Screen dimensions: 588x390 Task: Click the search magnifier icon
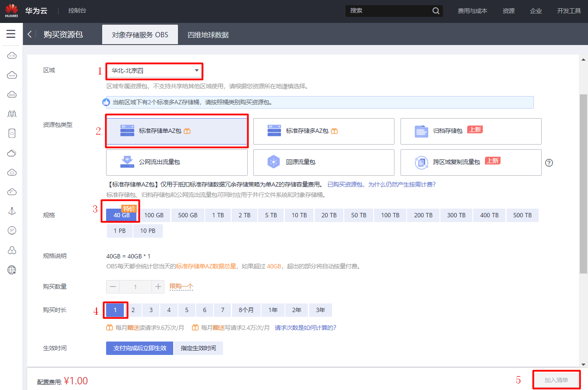[436, 11]
